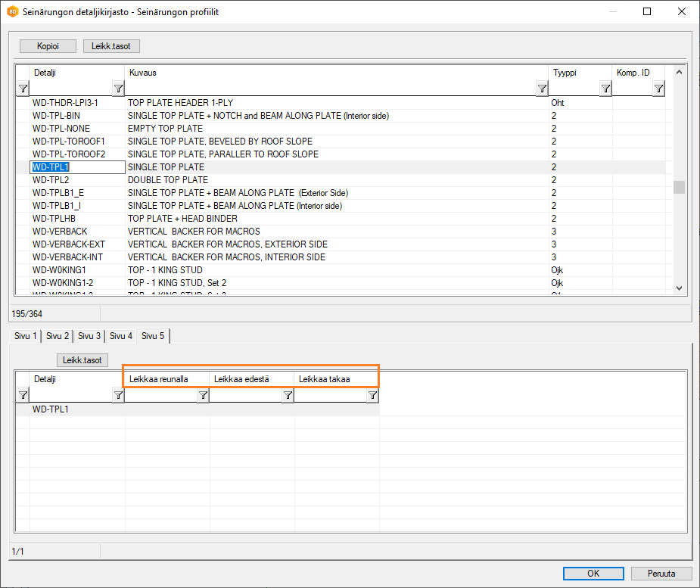Click lower grid's row-selector filter icon

pos(23,396)
